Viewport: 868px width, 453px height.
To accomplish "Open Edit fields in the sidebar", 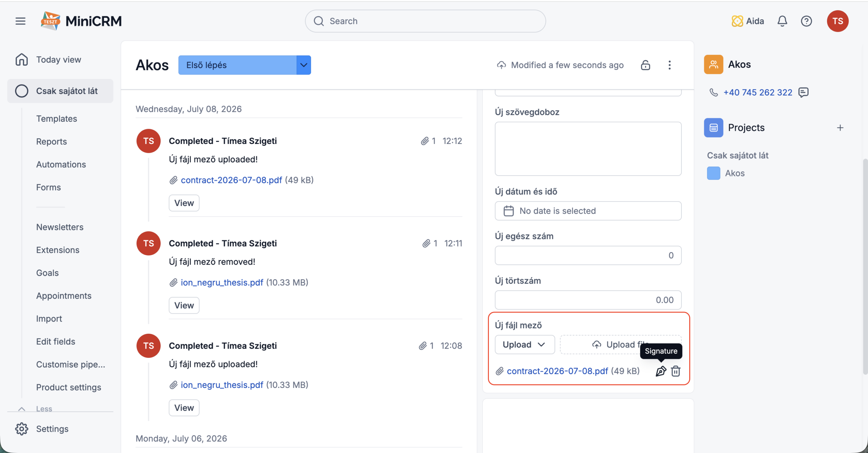I will (56, 342).
